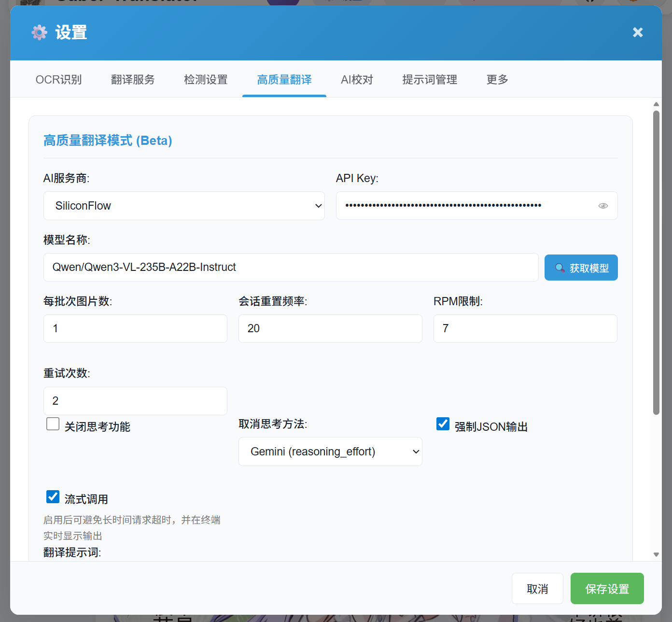
Task: Close the settings dialog with X
Action: click(x=638, y=32)
